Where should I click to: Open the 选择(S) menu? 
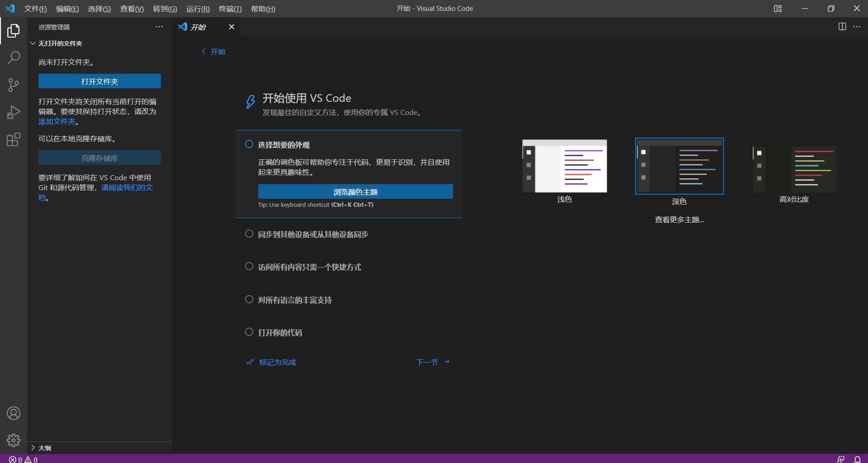tap(99, 9)
